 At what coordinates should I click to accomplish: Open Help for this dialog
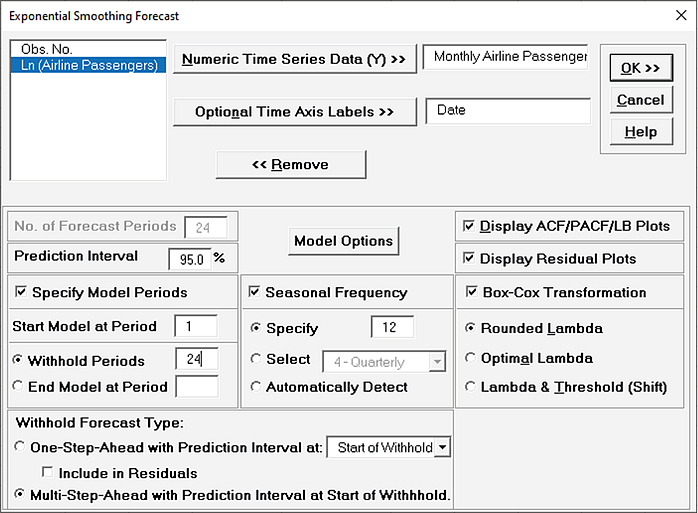[x=641, y=132]
